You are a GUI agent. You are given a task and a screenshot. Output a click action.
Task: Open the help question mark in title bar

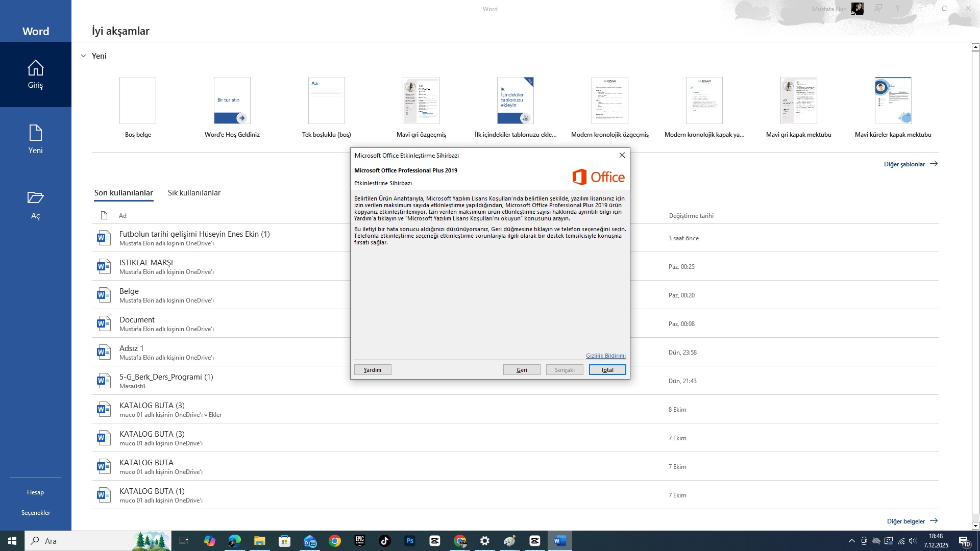[x=897, y=9]
